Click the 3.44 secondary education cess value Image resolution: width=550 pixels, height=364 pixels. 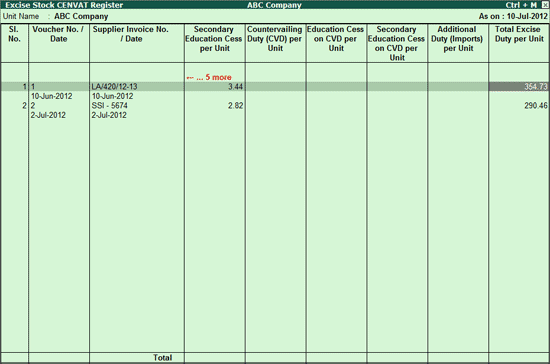pos(235,87)
